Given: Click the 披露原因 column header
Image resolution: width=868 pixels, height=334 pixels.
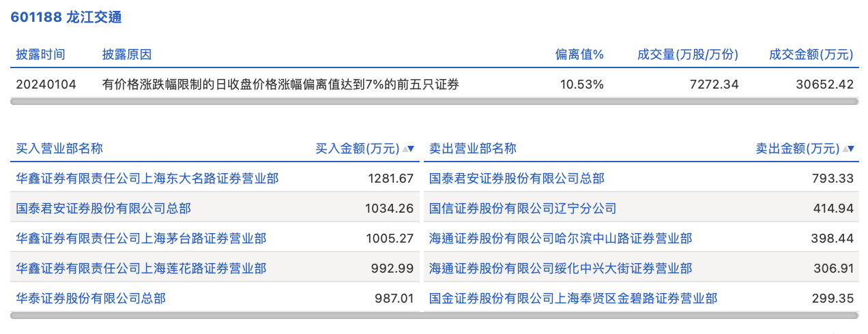Looking at the screenshot, I should 127,55.
